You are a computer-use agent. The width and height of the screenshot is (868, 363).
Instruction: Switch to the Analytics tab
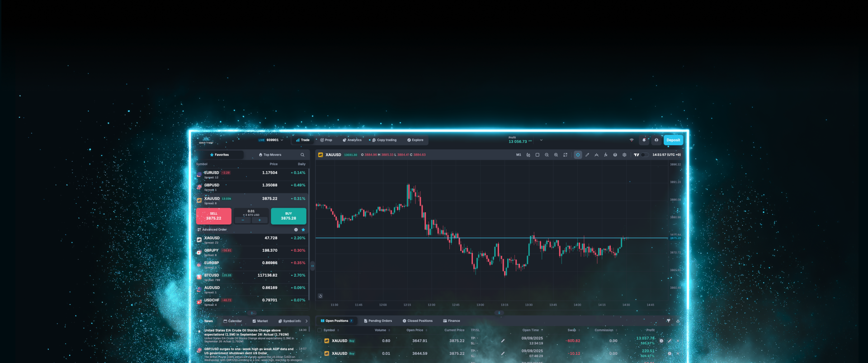pyautogui.click(x=352, y=140)
